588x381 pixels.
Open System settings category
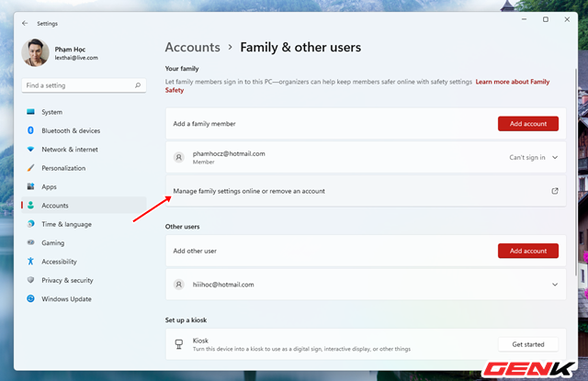click(x=84, y=112)
